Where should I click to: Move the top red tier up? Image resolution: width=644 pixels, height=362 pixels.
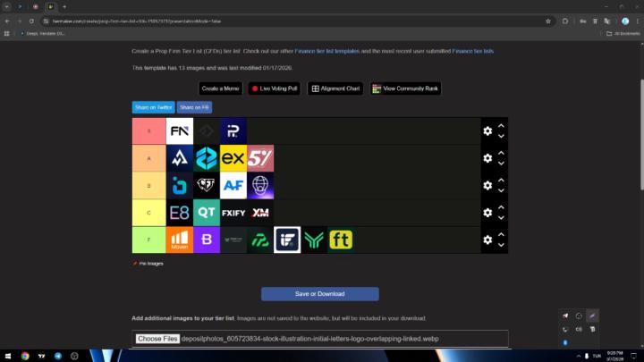coord(501,126)
